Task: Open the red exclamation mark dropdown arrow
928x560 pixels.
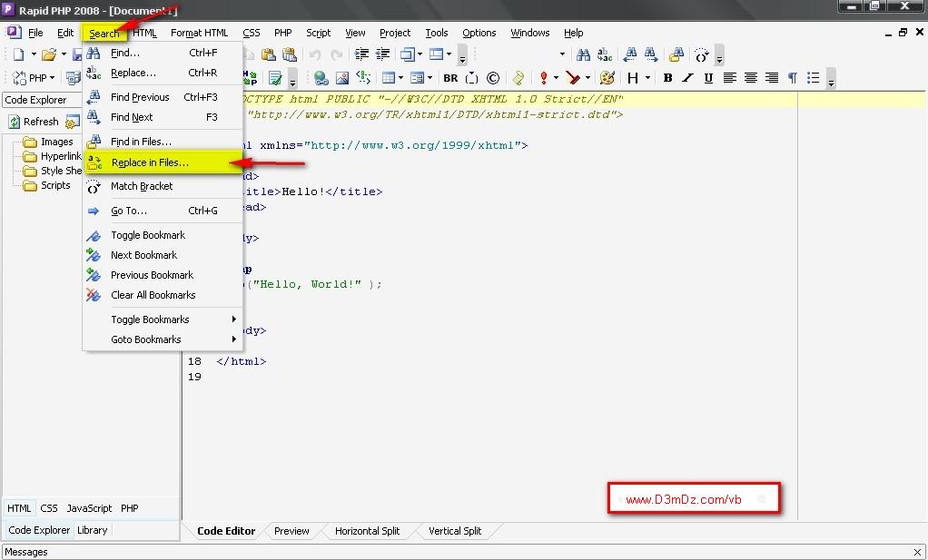Action: tap(556, 77)
